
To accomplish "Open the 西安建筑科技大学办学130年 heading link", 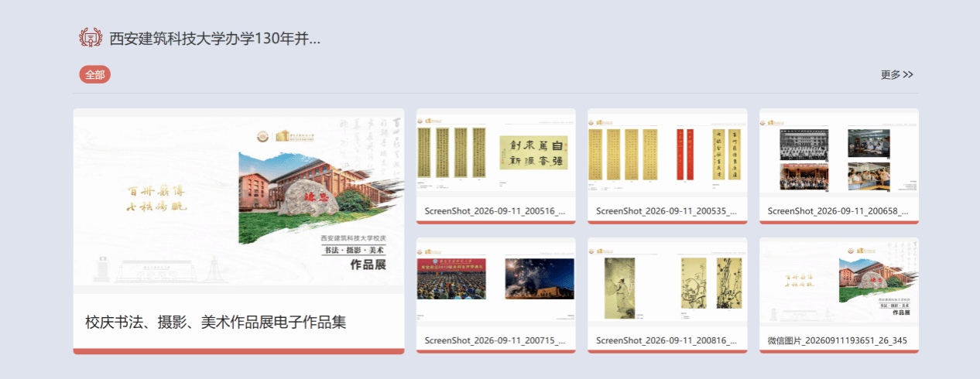I will [214, 39].
